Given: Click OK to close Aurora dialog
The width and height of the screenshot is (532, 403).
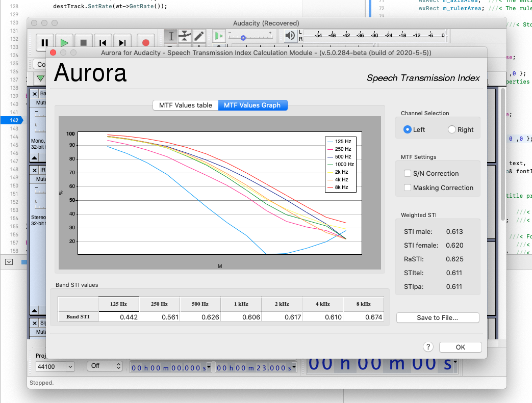Looking at the screenshot, I should tap(461, 347).
